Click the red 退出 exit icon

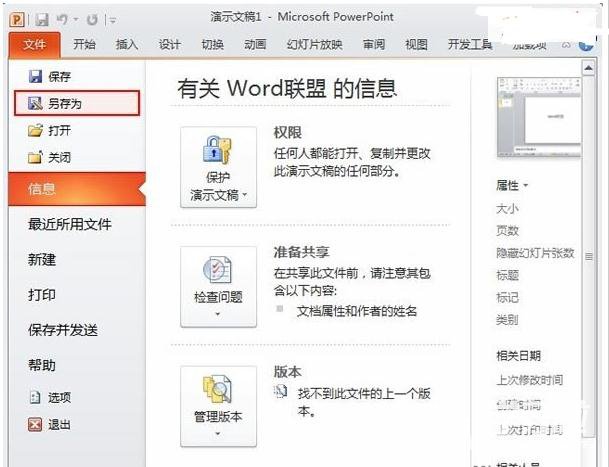[x=35, y=424]
